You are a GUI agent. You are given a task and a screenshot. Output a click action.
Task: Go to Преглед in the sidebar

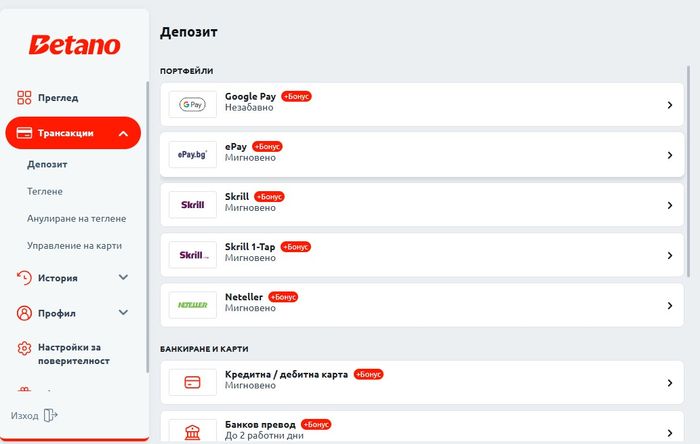pos(58,98)
